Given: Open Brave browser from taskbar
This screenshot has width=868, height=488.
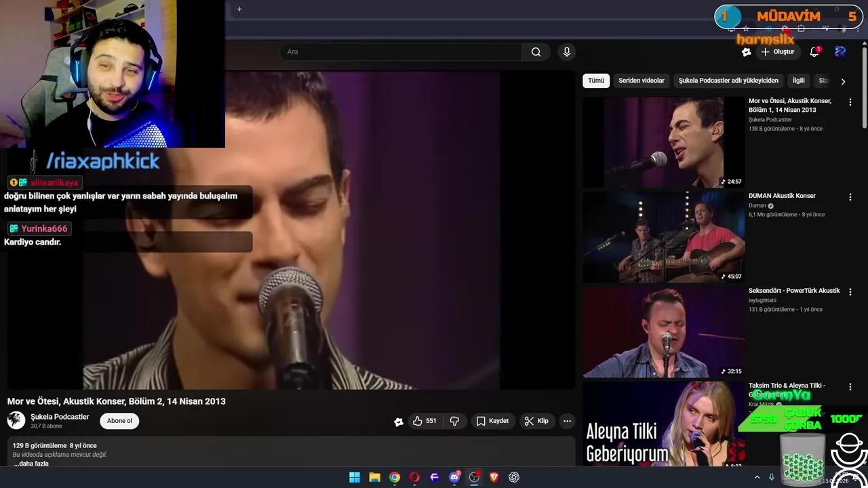Looking at the screenshot, I should tap(494, 477).
